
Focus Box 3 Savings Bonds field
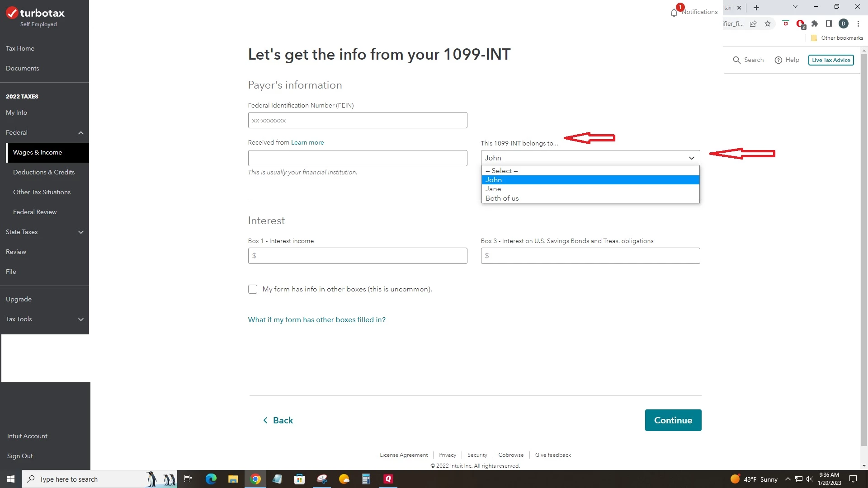click(x=590, y=256)
